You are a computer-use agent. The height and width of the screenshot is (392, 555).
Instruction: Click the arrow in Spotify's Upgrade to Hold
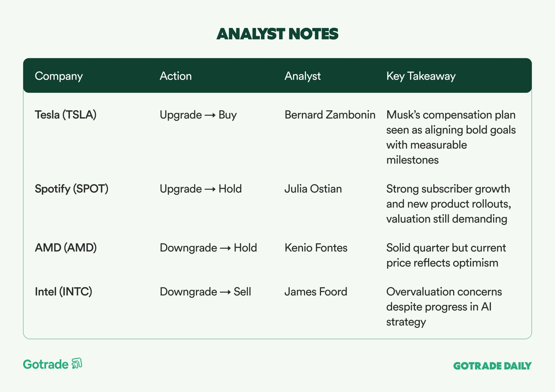click(210, 189)
